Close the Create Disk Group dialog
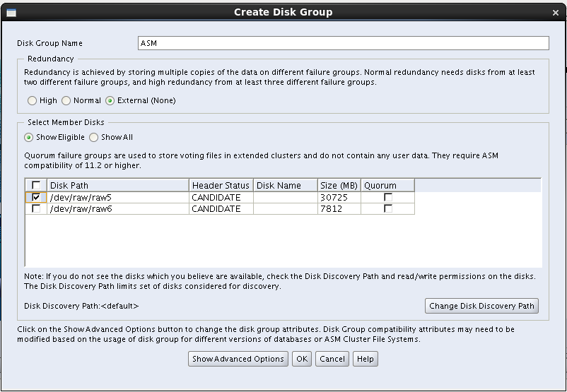This screenshot has height=392, width=567. 556,12
